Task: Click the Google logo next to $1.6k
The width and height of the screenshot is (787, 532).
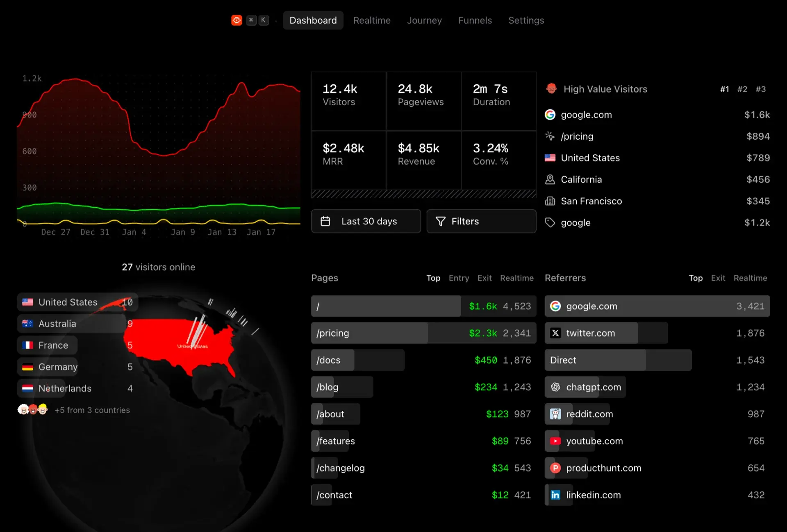Action: tap(550, 115)
